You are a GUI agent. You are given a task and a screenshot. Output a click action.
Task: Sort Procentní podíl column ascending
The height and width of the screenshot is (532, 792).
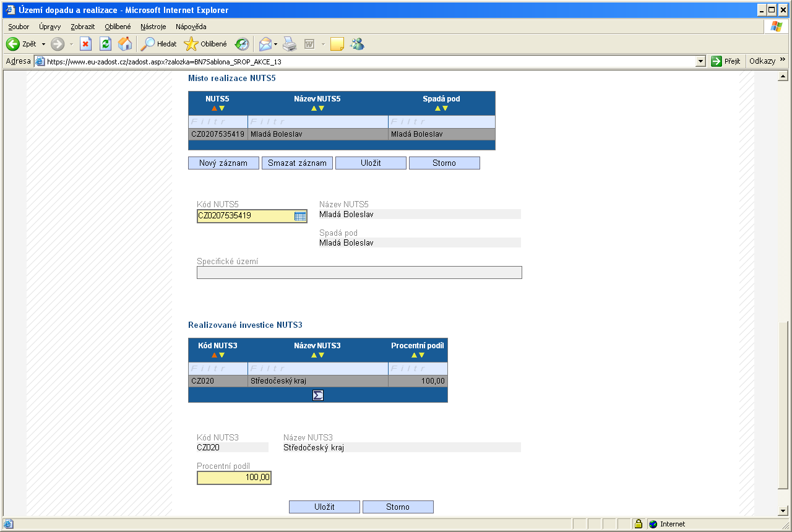tap(414, 355)
